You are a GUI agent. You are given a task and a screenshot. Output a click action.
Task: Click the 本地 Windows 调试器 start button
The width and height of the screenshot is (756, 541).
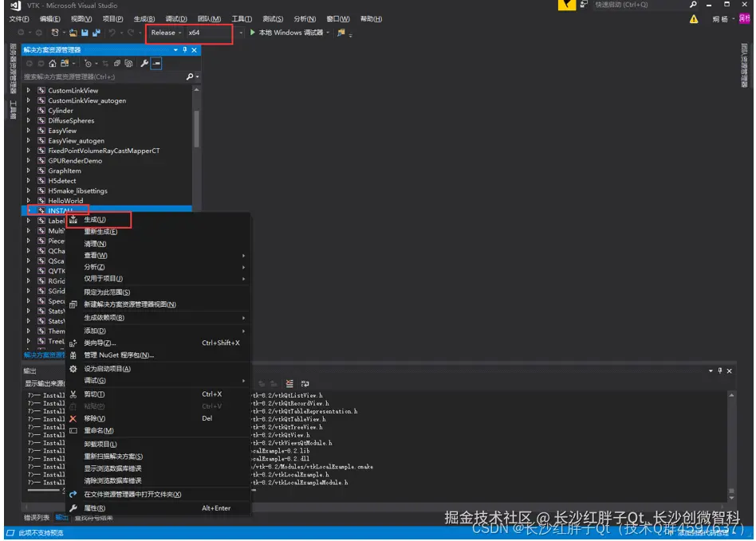pyautogui.click(x=286, y=33)
